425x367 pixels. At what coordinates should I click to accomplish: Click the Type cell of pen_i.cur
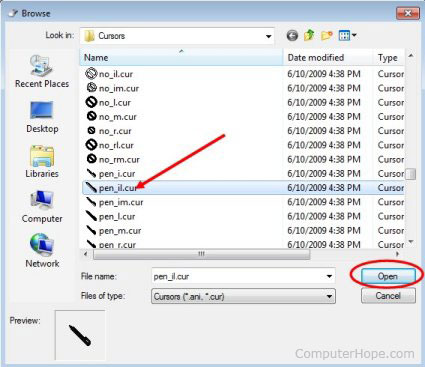coord(391,174)
